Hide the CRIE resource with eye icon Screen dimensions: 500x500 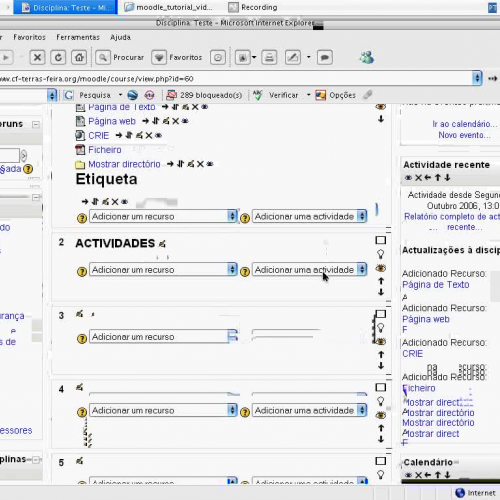tap(159, 135)
